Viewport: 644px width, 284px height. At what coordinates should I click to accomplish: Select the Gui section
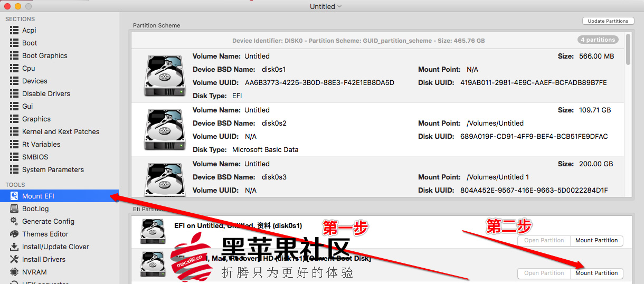tap(27, 106)
